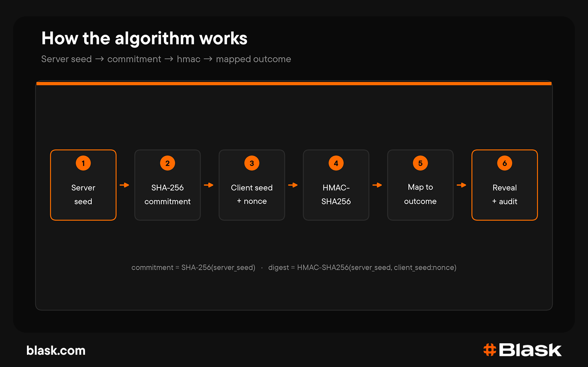Click arrow between HMAC-SHA256 and Map to outcome

(377, 185)
